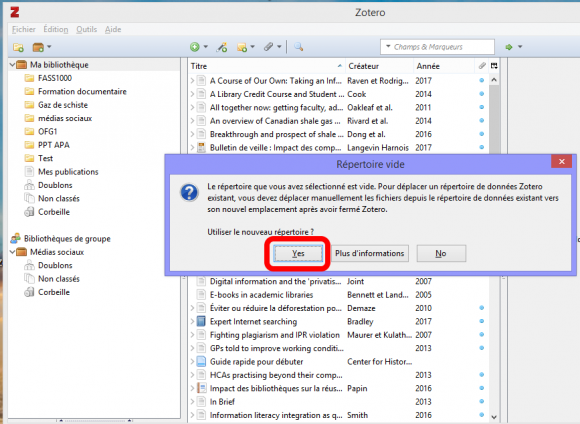The image size is (580, 424).
Task: Select Information literacy integration item
Action: 338,415
